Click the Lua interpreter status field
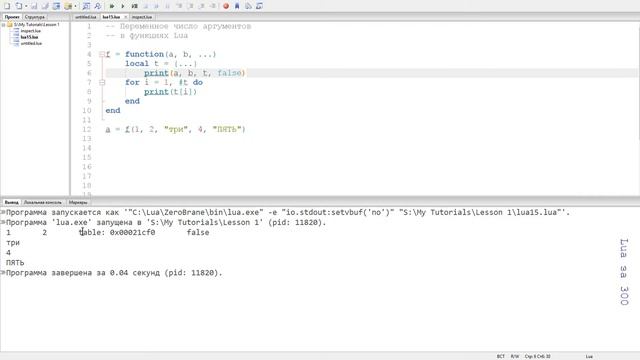640x360 pixels. point(589,356)
